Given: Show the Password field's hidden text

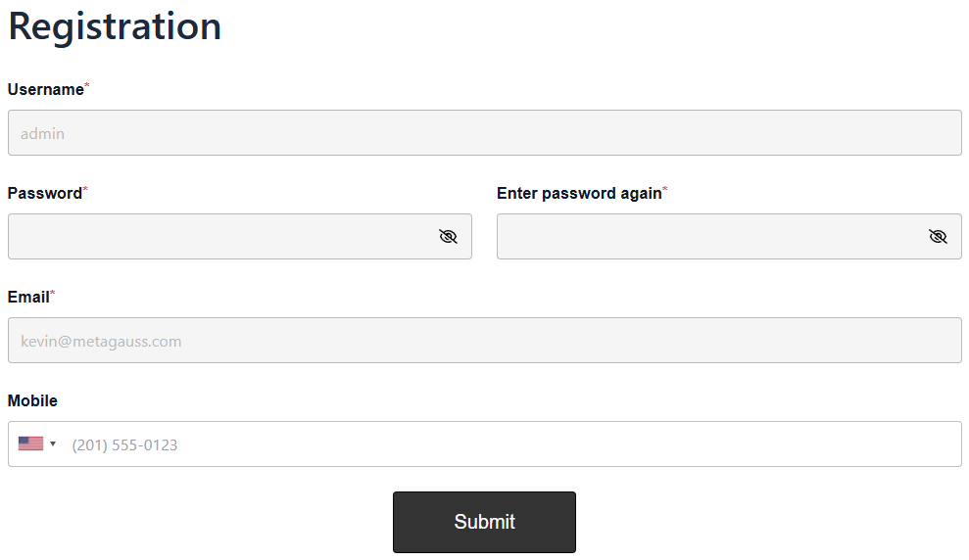Looking at the screenshot, I should click(448, 236).
